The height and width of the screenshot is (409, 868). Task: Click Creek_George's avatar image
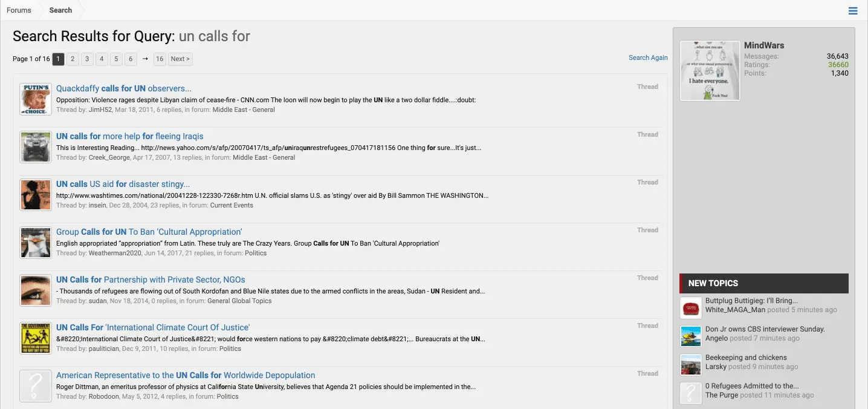[35, 147]
